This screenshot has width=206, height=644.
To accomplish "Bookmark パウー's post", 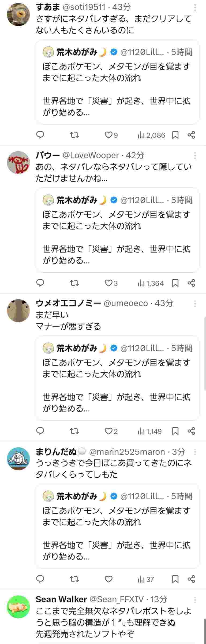I will (x=175, y=283).
